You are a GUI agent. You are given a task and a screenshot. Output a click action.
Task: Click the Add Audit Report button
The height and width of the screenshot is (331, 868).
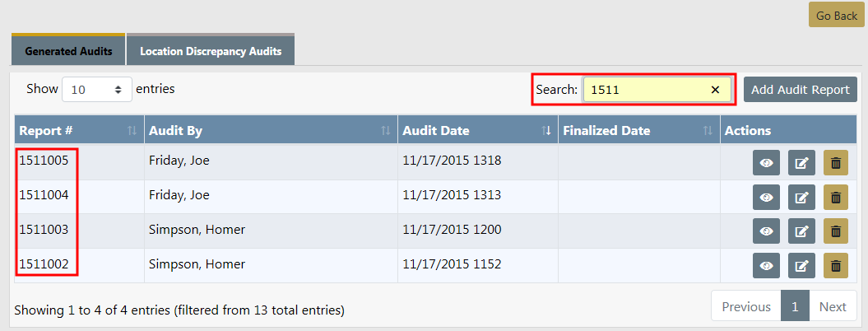(x=800, y=90)
